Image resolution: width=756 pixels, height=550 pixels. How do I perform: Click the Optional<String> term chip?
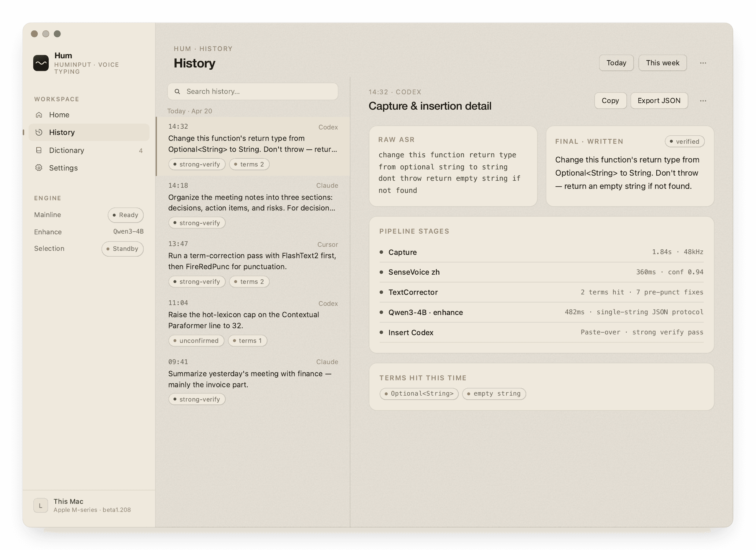click(x=419, y=394)
